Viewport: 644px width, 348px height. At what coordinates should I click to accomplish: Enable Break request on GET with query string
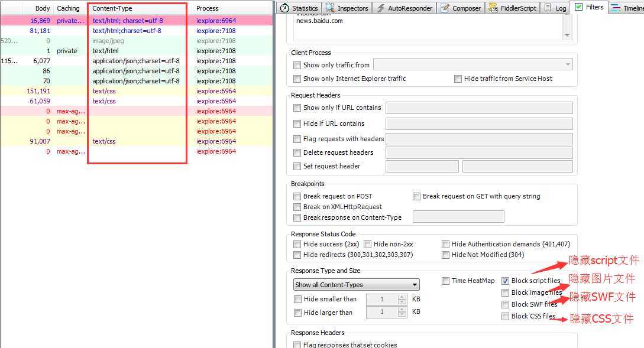(x=416, y=197)
